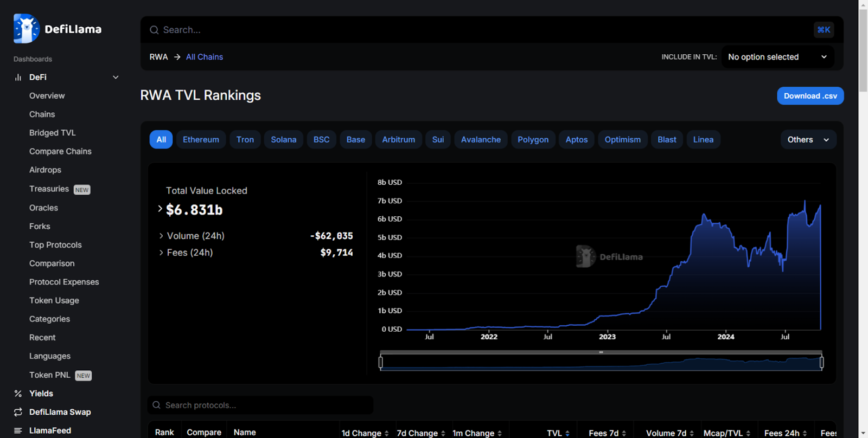Expand the Volume (24h) row
This screenshot has width=868, height=438.
tap(161, 236)
